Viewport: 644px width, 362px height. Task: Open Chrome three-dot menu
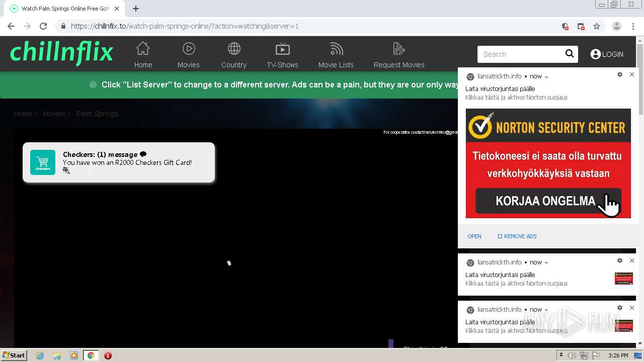[633, 26]
